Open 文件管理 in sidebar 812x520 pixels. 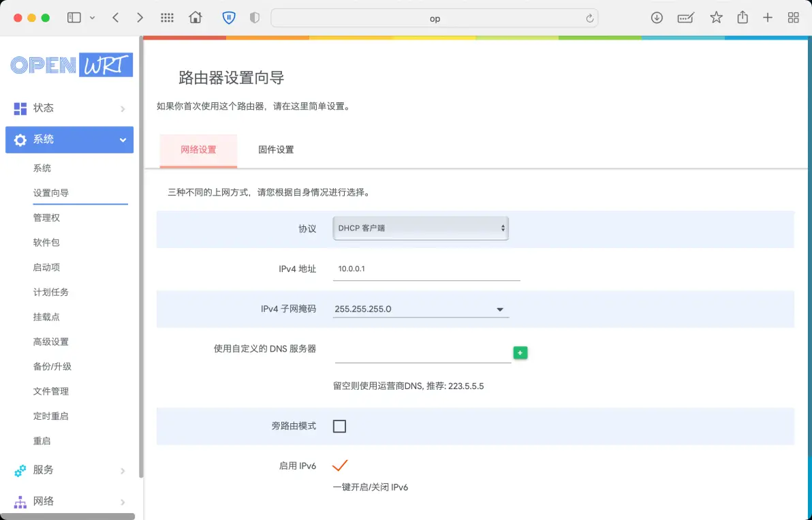coord(50,392)
